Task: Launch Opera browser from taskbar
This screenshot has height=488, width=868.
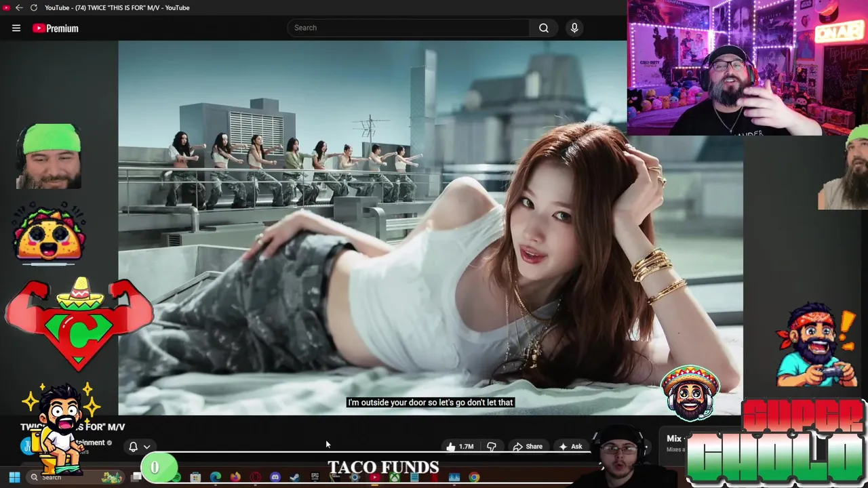Action: [x=255, y=477]
